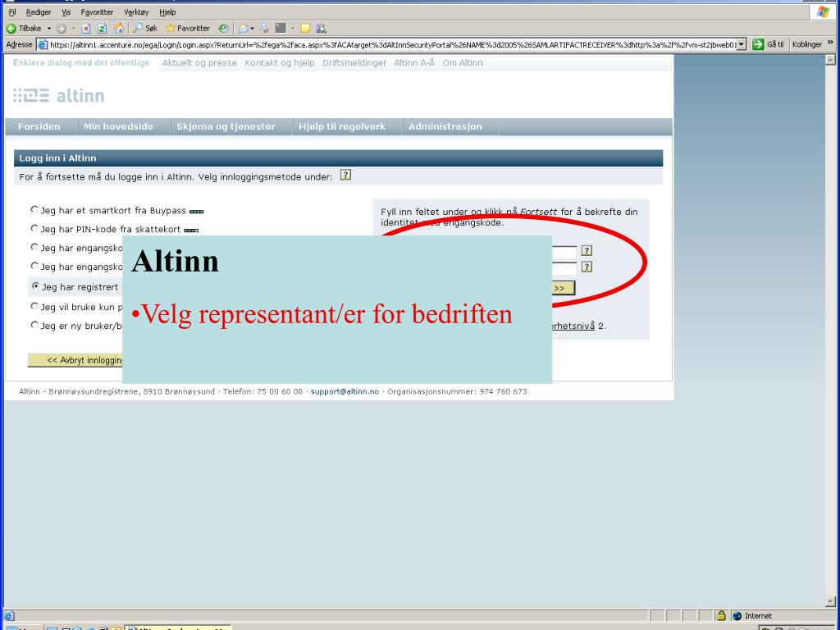Image resolution: width=840 pixels, height=630 pixels.
Task: Click the Windows flag throbber icon
Action: 824,11
